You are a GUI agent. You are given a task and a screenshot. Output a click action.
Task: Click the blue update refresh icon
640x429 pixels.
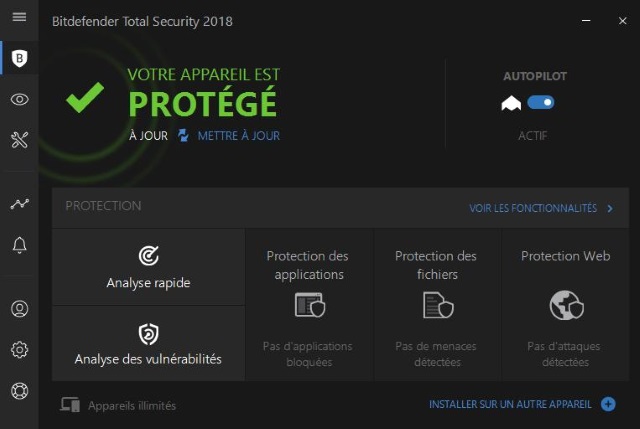click(183, 136)
